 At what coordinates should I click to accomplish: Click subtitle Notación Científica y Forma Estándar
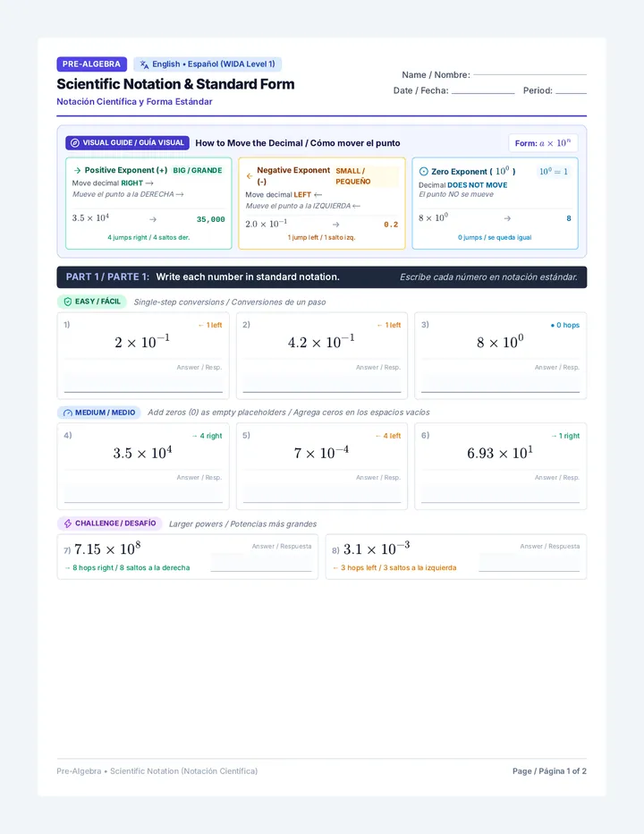(x=134, y=102)
